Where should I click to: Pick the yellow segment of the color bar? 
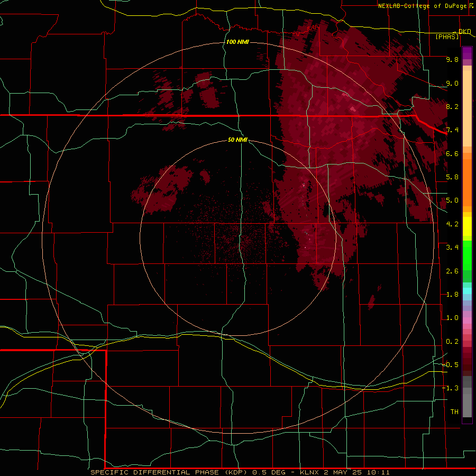point(467,226)
